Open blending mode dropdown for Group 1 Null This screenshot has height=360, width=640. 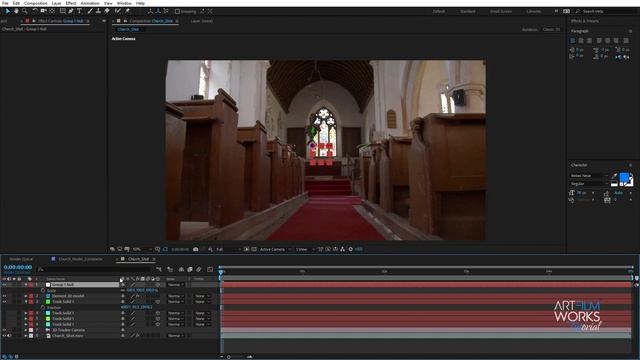pyautogui.click(x=176, y=284)
